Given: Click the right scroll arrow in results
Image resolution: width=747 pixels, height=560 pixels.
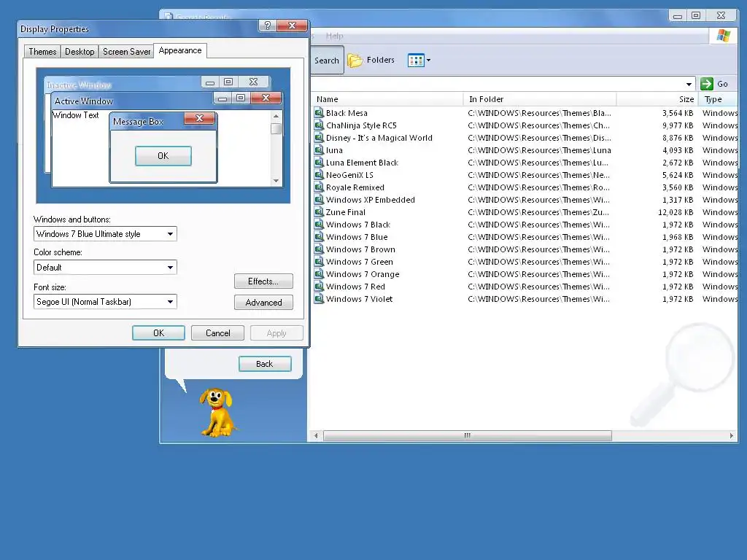Looking at the screenshot, I should [x=732, y=435].
